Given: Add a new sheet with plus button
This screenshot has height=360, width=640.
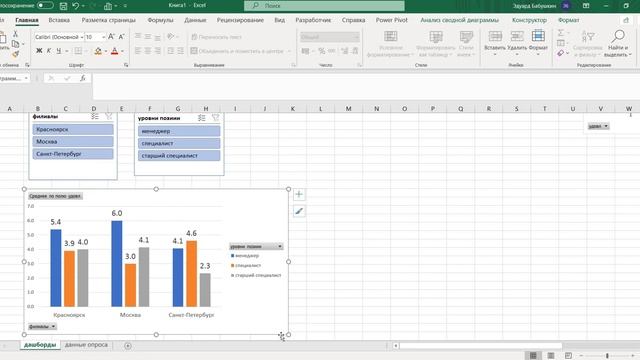Looking at the screenshot, I should pos(128,346).
